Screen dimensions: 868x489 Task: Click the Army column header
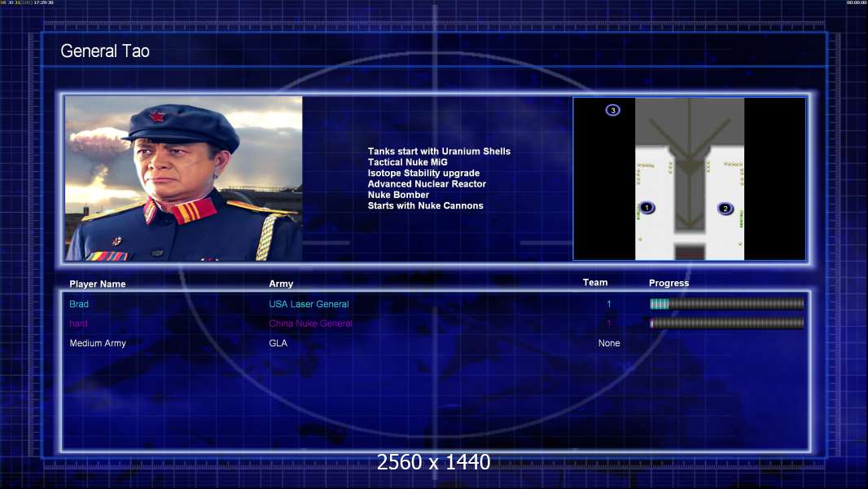[281, 284]
